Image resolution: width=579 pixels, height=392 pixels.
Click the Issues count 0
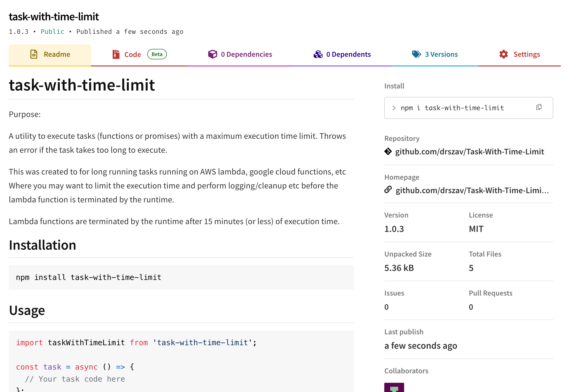pyautogui.click(x=386, y=307)
